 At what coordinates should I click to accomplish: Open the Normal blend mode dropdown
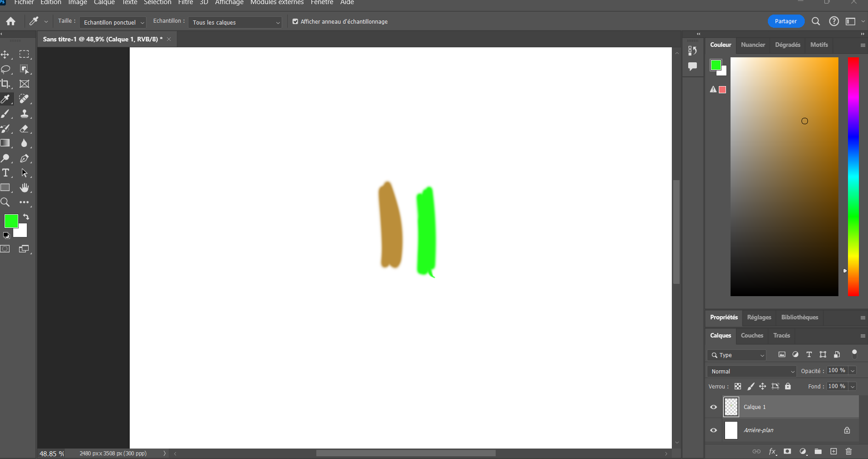[x=751, y=371]
